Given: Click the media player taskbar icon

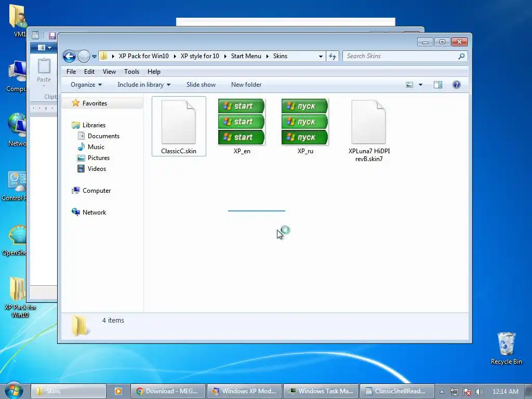Looking at the screenshot, I should pos(118,391).
